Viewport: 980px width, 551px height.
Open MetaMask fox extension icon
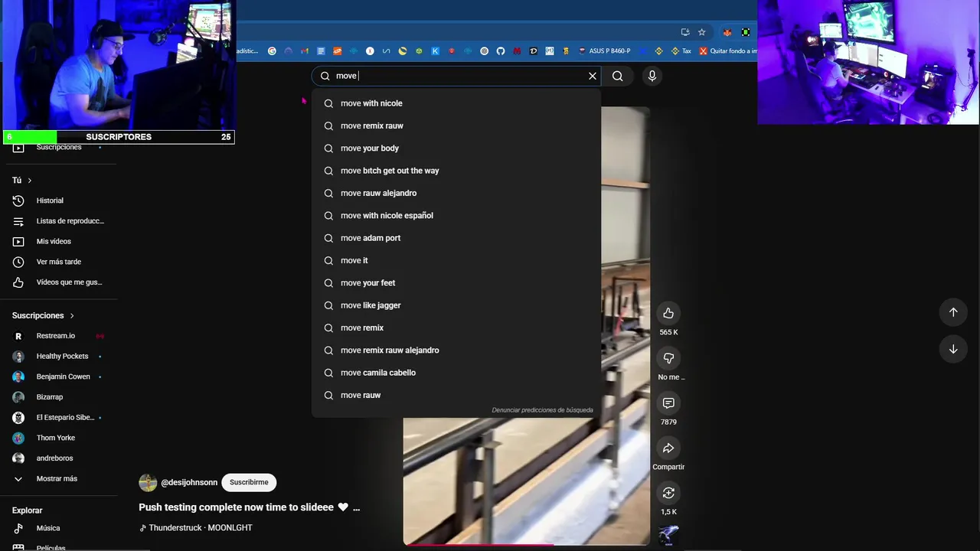[727, 32]
